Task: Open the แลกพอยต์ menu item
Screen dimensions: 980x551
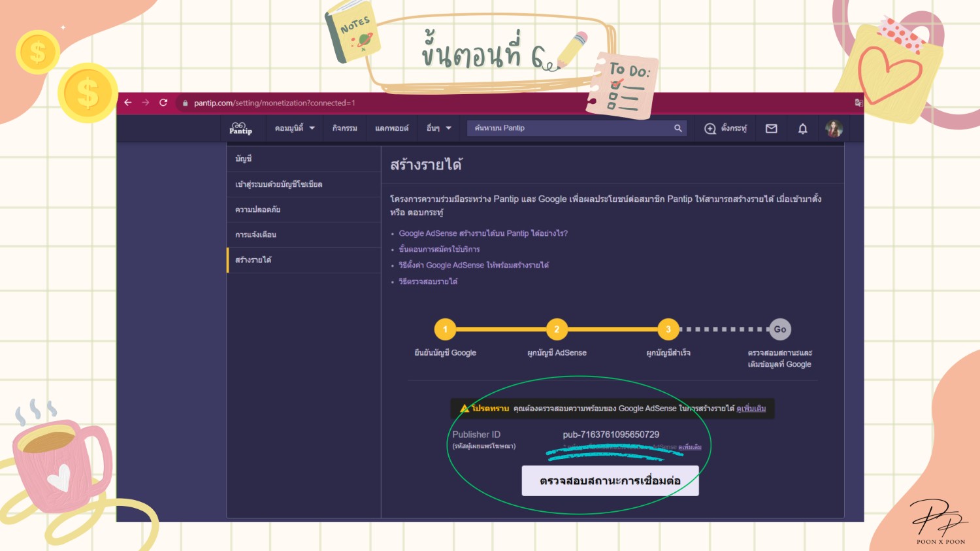Action: pos(392,128)
